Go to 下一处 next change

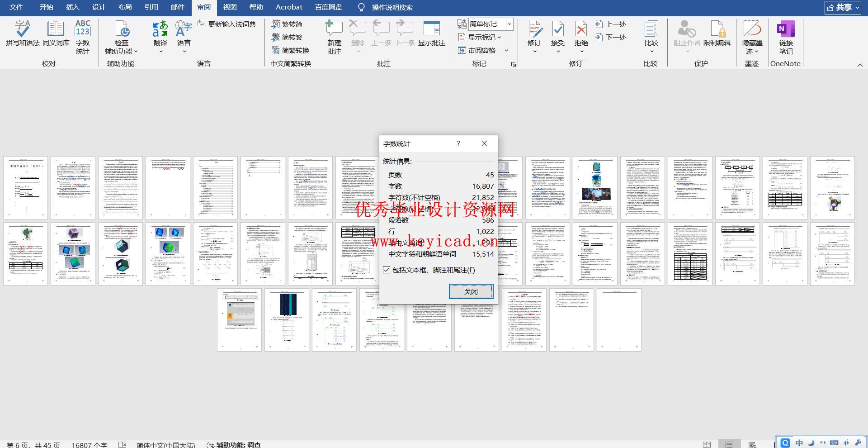click(611, 37)
